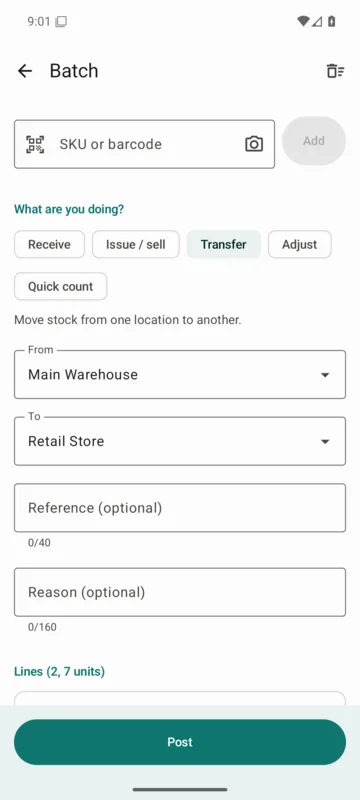Viewport: 360px width, 800px height.
Task: Tap the battery status icon
Action: coord(331,21)
